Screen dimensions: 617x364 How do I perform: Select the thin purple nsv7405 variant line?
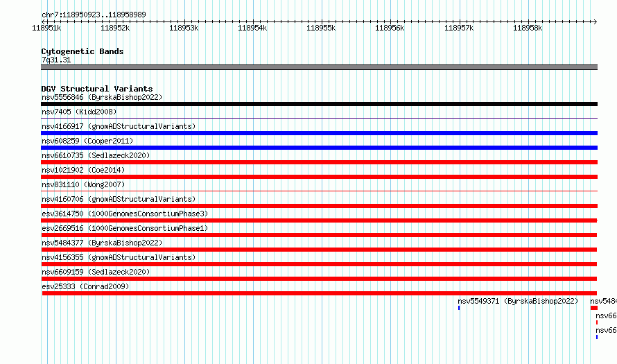tap(319, 118)
